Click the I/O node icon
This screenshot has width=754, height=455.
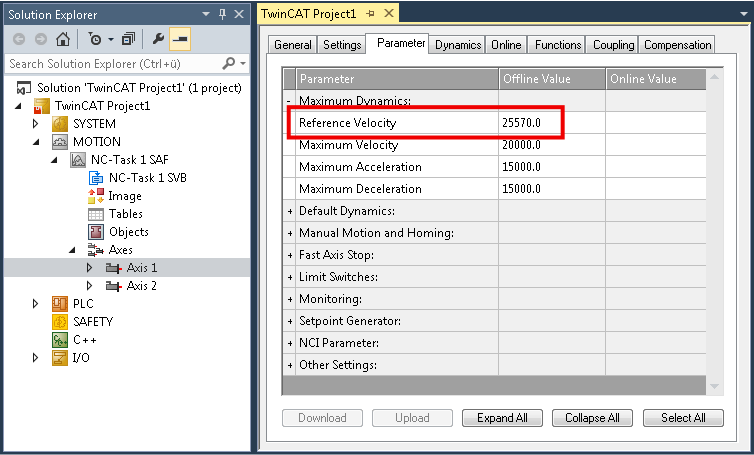pos(60,358)
